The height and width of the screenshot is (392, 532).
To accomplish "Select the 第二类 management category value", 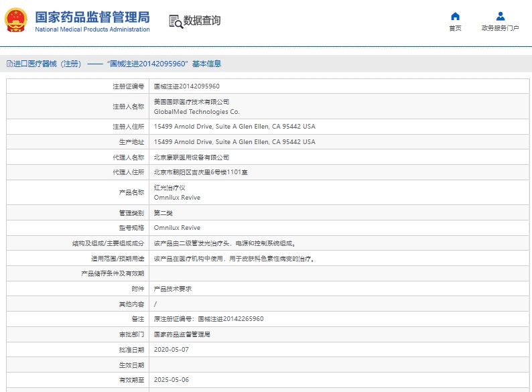I will click(x=163, y=212).
